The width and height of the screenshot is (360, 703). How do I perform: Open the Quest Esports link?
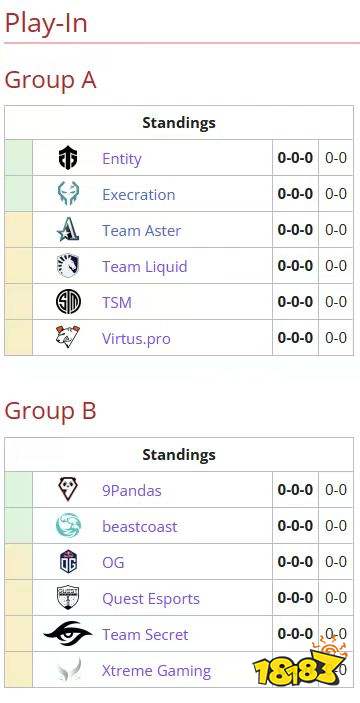click(151, 599)
